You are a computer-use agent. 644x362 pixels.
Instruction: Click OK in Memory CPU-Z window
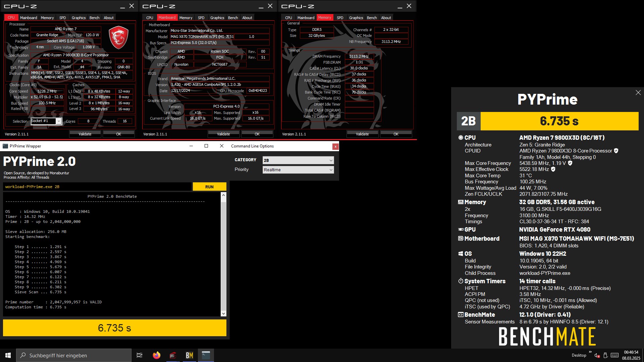click(396, 134)
